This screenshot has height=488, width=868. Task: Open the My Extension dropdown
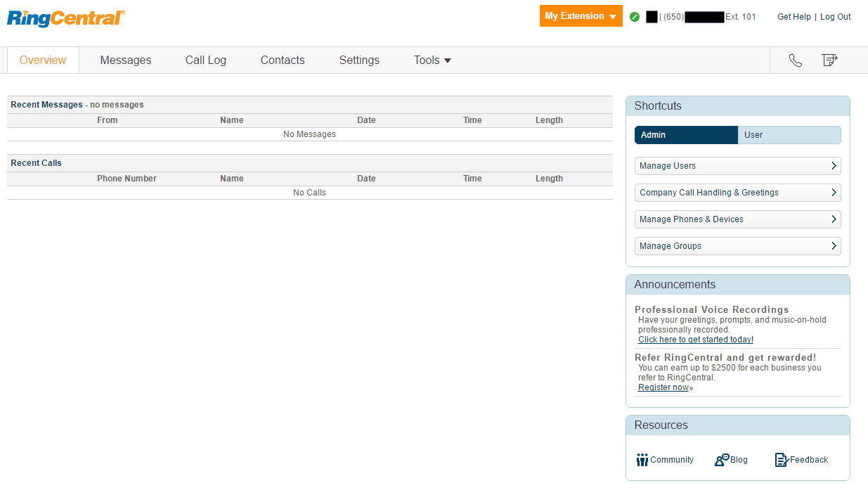[581, 15]
